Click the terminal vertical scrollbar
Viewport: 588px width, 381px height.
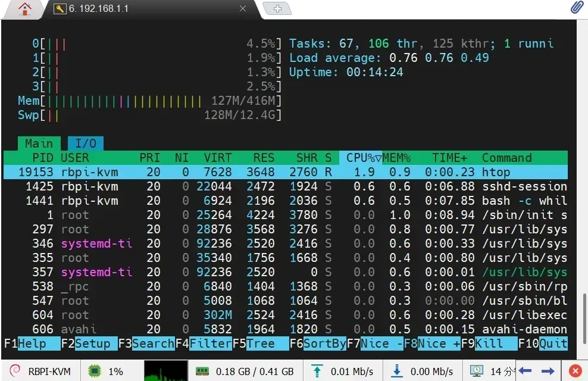[x=584, y=318]
